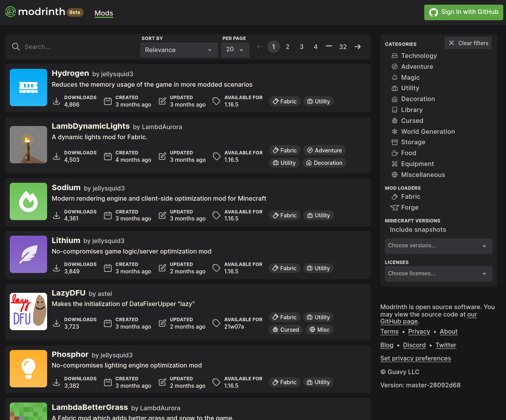Toggle Include snapshots option

click(418, 230)
